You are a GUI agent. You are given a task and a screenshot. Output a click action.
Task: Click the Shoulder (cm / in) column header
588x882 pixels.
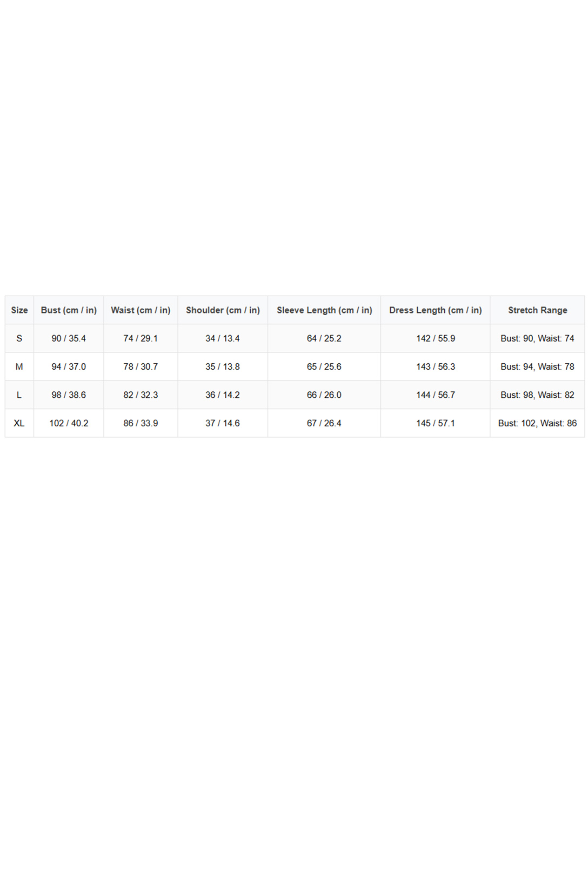coord(223,310)
